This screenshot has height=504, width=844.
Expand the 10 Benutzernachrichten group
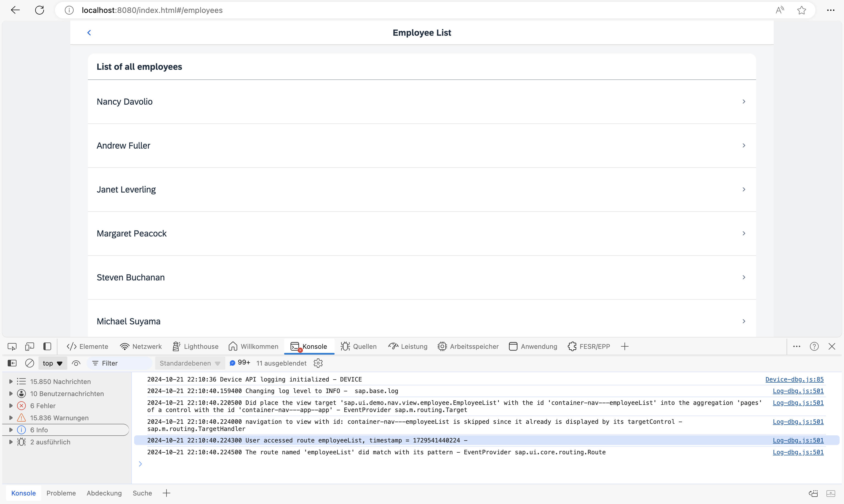pos(10,394)
